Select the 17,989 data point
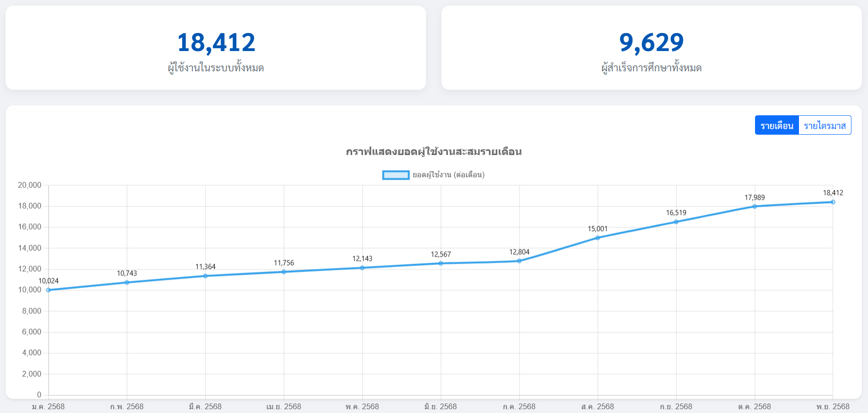Viewport: 868px width, 413px height. click(755, 206)
